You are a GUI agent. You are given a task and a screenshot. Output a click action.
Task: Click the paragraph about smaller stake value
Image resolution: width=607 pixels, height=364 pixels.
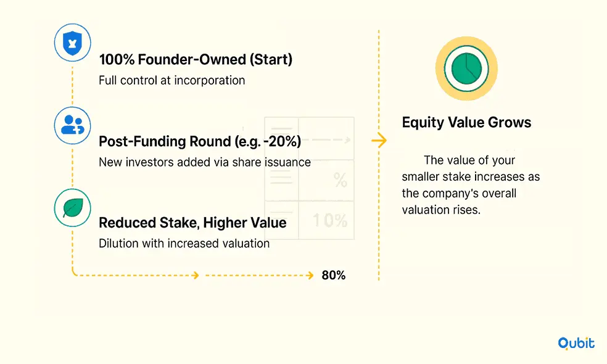coord(471,184)
